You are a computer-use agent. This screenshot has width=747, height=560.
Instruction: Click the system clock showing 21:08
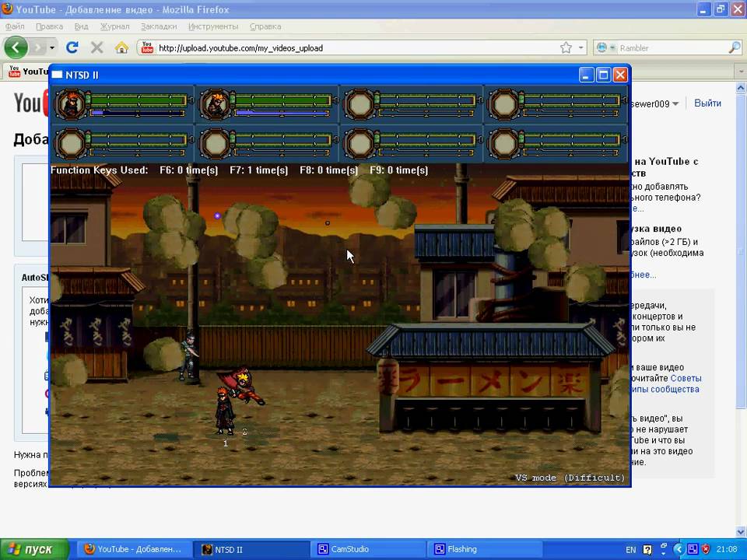pos(727,550)
